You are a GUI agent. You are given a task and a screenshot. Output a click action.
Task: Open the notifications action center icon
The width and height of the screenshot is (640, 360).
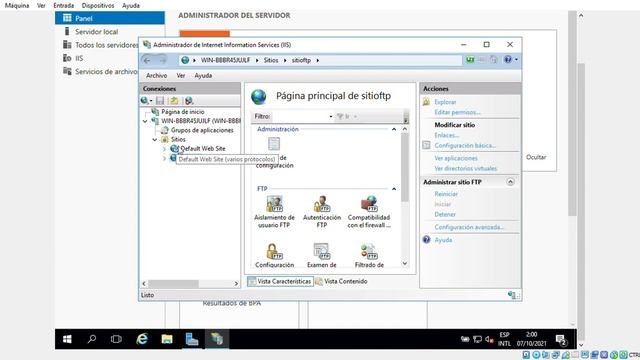click(561, 339)
